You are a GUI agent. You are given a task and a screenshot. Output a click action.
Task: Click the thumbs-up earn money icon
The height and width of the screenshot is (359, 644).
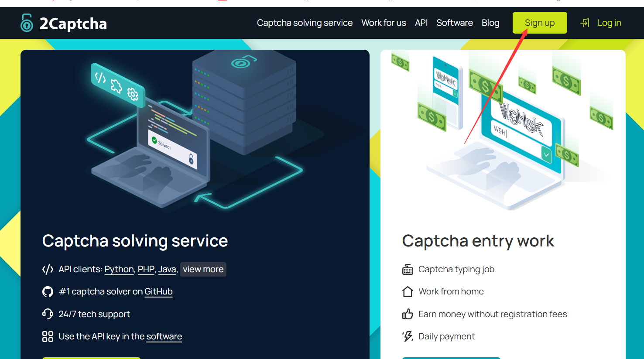[x=408, y=314]
